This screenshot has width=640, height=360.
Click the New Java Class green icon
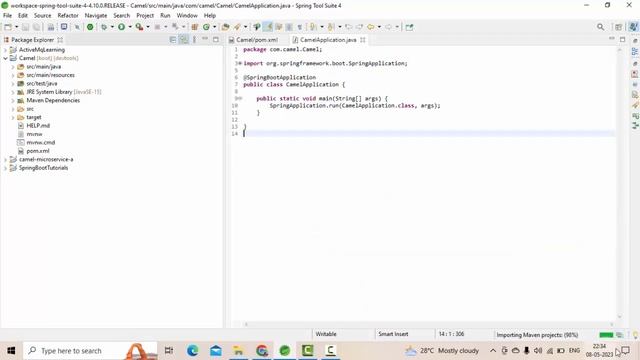[x=206, y=27]
